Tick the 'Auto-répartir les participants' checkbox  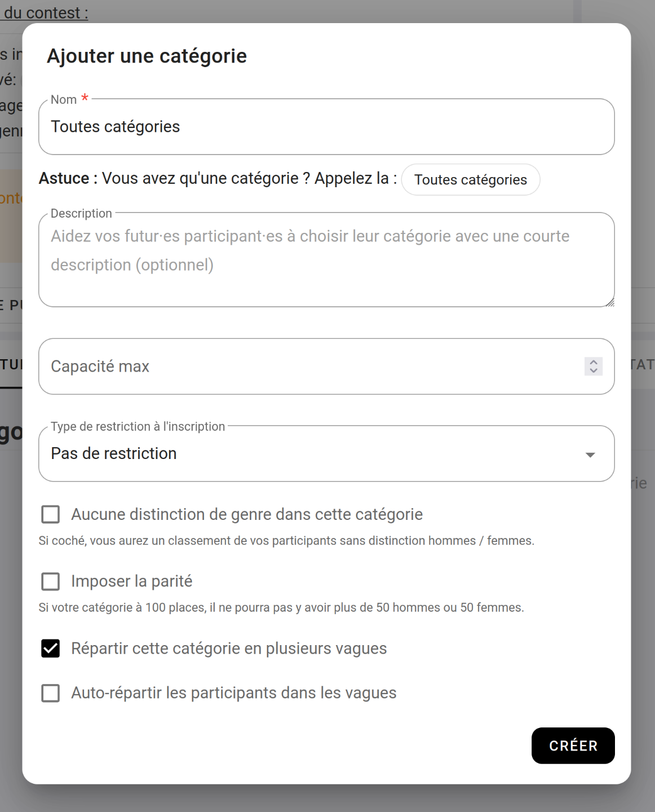pos(51,693)
